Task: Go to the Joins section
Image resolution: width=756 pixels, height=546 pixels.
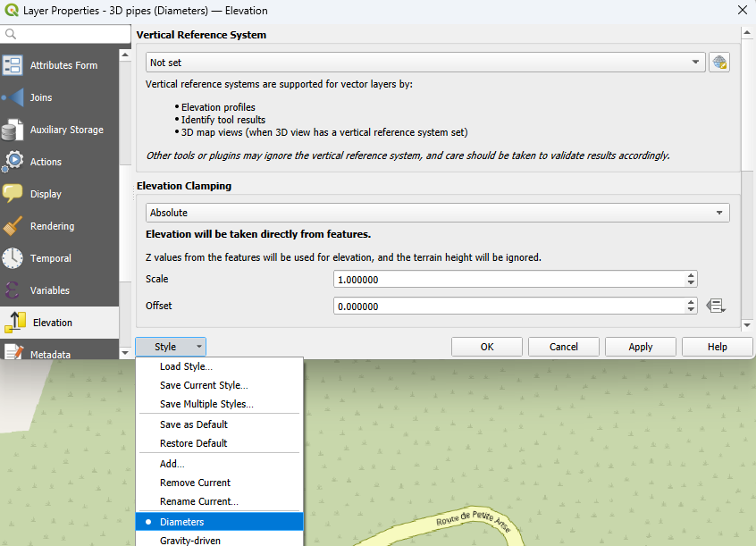Action: pyautogui.click(x=41, y=97)
